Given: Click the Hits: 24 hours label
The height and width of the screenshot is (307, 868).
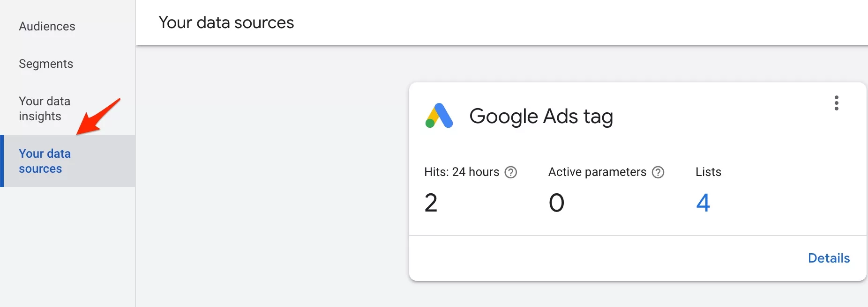Looking at the screenshot, I should click(462, 172).
